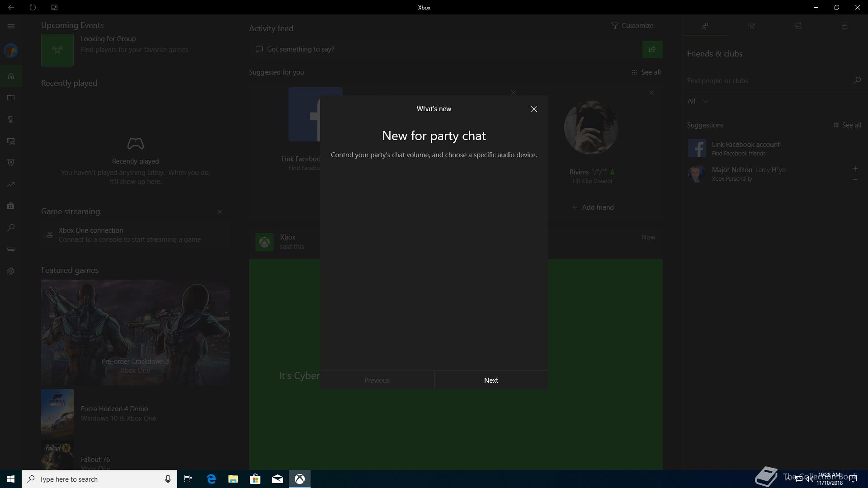Click the Previous button in dialog
Screen dimensions: 868x488
pos(377,380)
